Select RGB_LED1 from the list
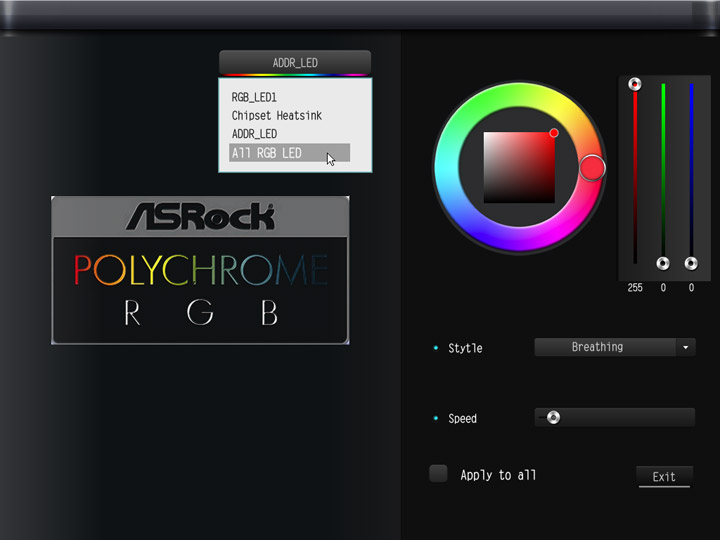Screen dimensions: 720x540 click(x=254, y=97)
